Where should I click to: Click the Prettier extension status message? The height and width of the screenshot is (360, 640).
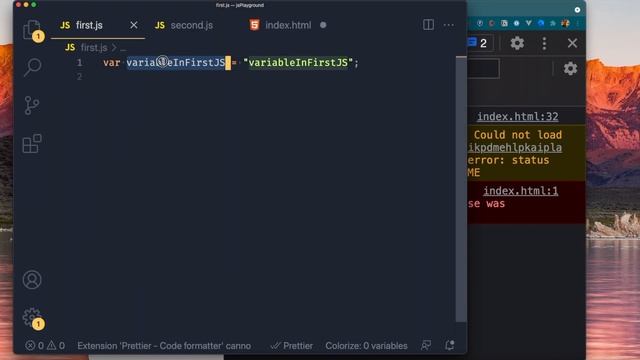164,346
